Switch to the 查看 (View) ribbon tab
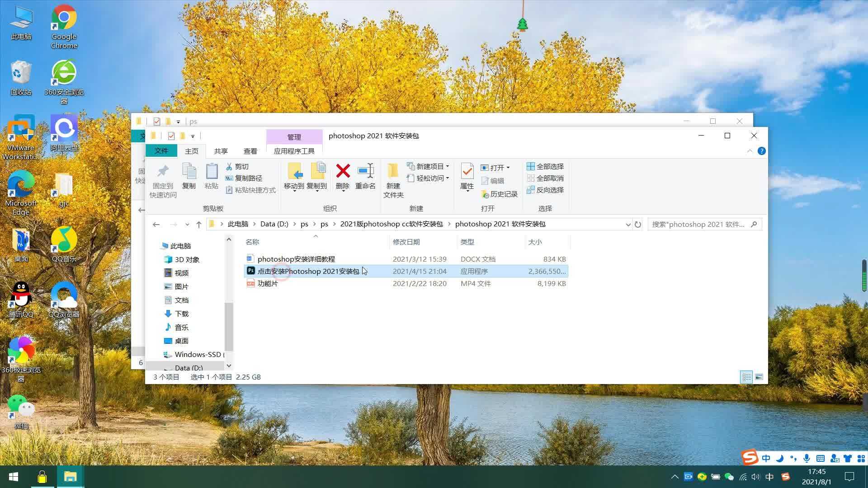Image resolution: width=868 pixels, height=488 pixels. point(250,151)
